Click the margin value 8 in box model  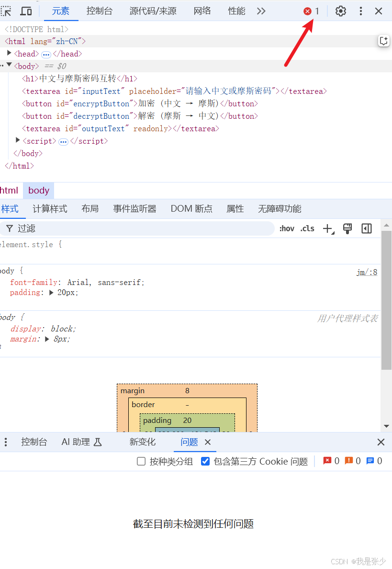click(187, 390)
